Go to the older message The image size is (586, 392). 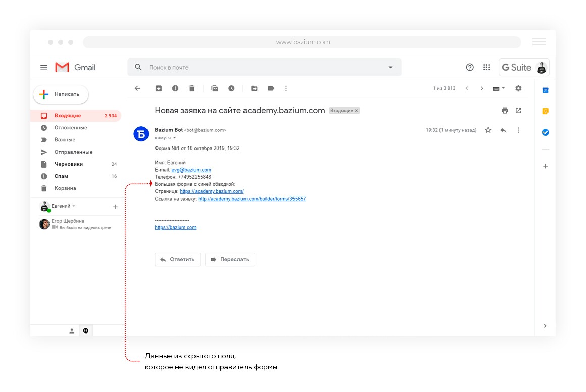[x=482, y=88]
